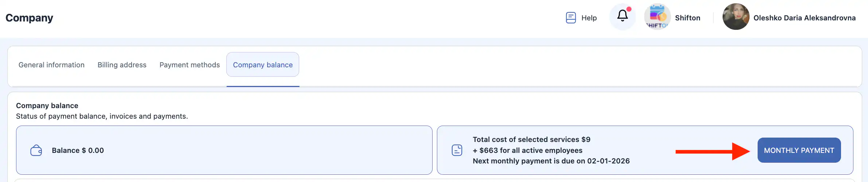Click the Help text link
Image resolution: width=868 pixels, height=182 pixels.
pos(589,18)
